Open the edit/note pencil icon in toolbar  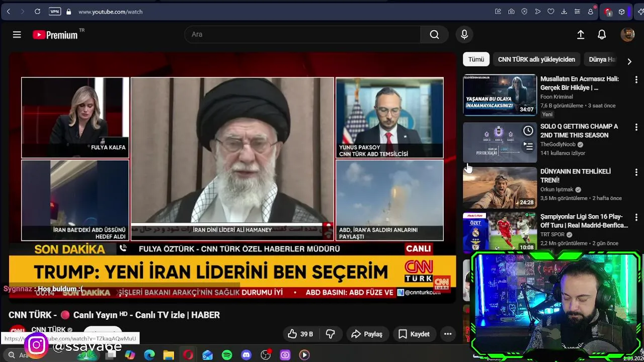coord(498,12)
